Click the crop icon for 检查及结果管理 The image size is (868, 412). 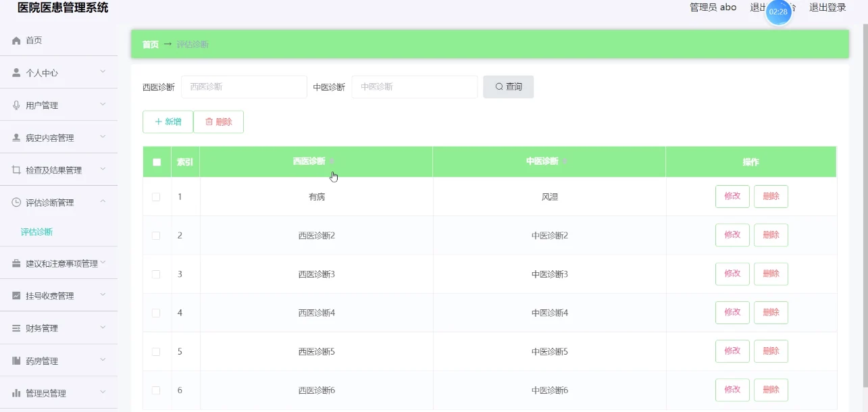17,170
